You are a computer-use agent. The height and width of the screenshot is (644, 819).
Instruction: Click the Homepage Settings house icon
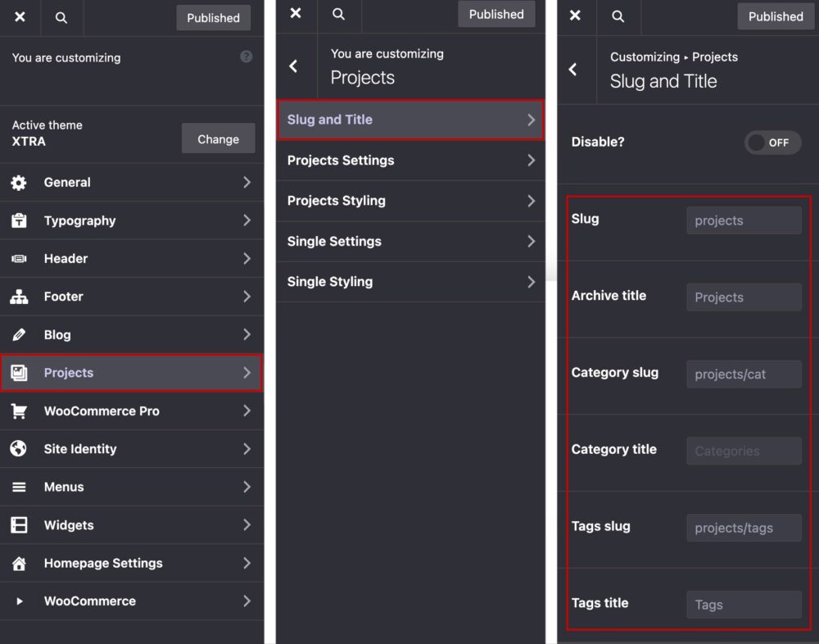(20, 563)
